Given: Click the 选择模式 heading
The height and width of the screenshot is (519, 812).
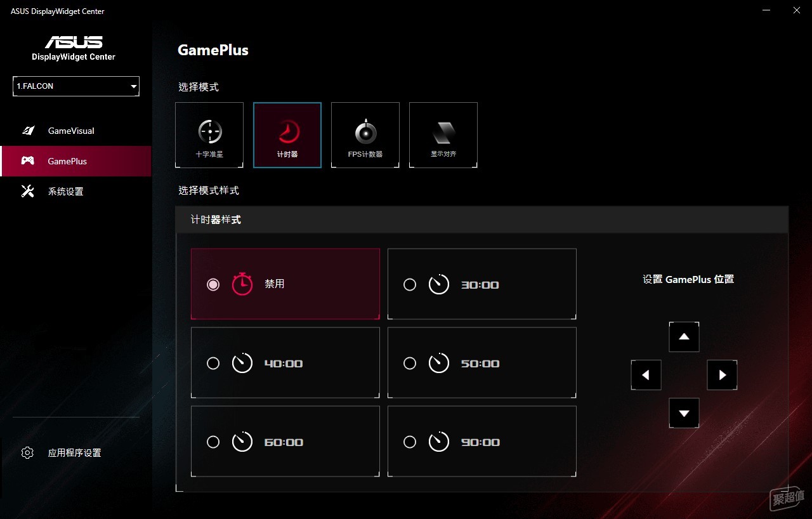Looking at the screenshot, I should pos(199,87).
